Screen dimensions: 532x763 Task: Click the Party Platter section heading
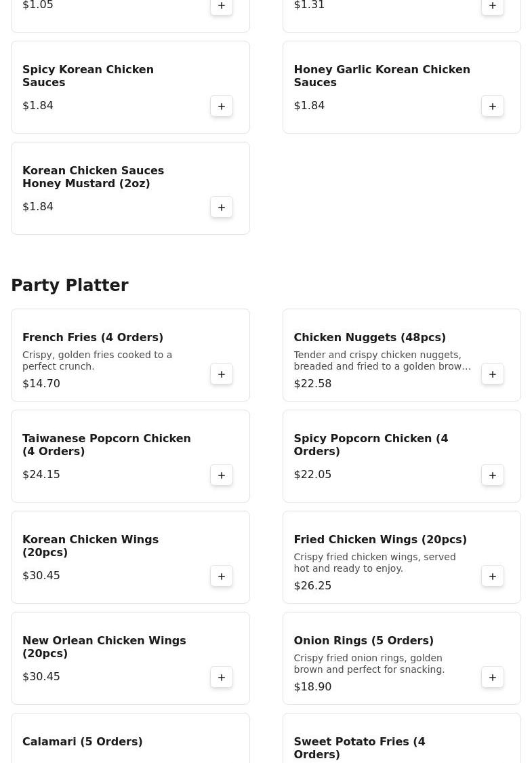click(70, 286)
